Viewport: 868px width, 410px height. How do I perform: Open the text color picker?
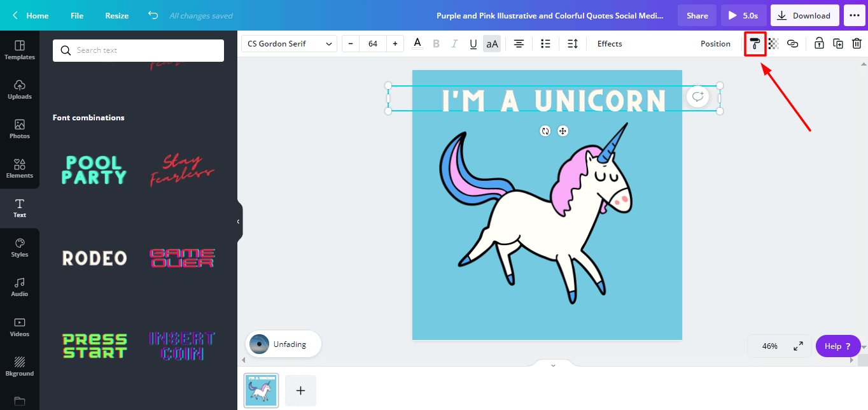417,44
